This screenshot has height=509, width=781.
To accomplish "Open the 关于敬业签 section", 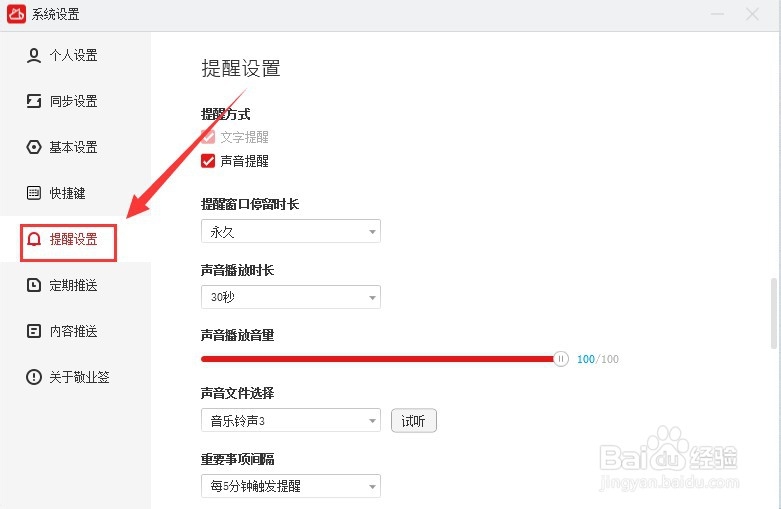I will [x=79, y=377].
